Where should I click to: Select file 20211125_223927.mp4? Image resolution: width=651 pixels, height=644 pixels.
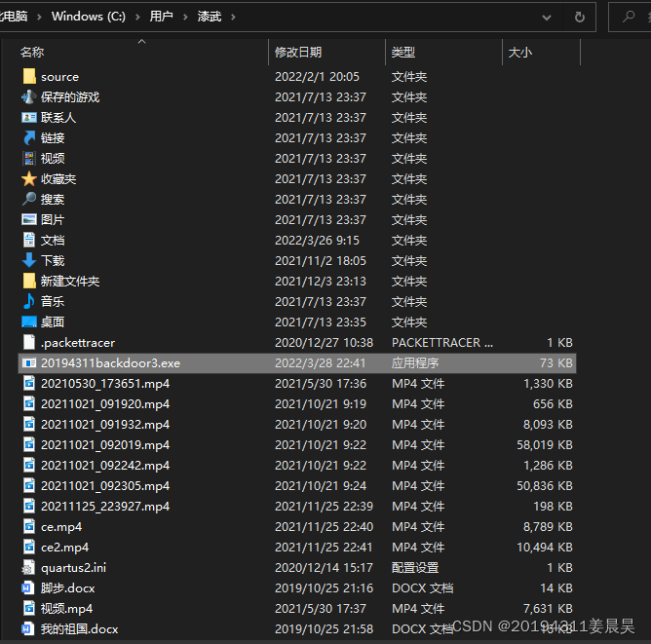(x=105, y=507)
